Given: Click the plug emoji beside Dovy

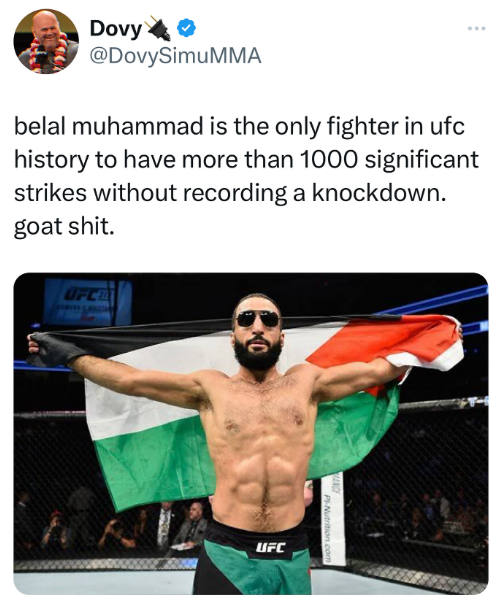Looking at the screenshot, I should pyautogui.click(x=159, y=28).
